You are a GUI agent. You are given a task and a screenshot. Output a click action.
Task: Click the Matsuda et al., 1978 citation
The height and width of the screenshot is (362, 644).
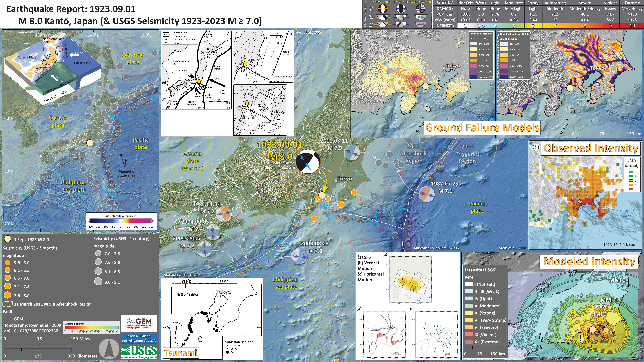pos(180,275)
